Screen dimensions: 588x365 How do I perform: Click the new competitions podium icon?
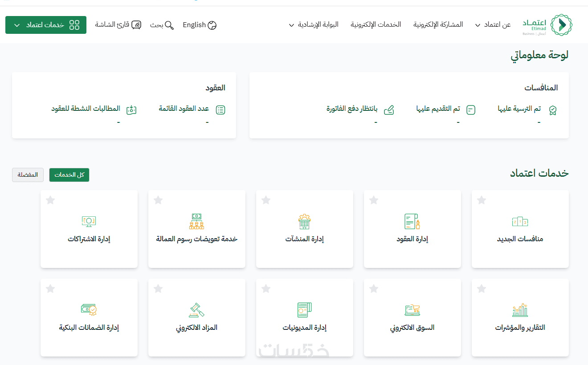coord(520,221)
